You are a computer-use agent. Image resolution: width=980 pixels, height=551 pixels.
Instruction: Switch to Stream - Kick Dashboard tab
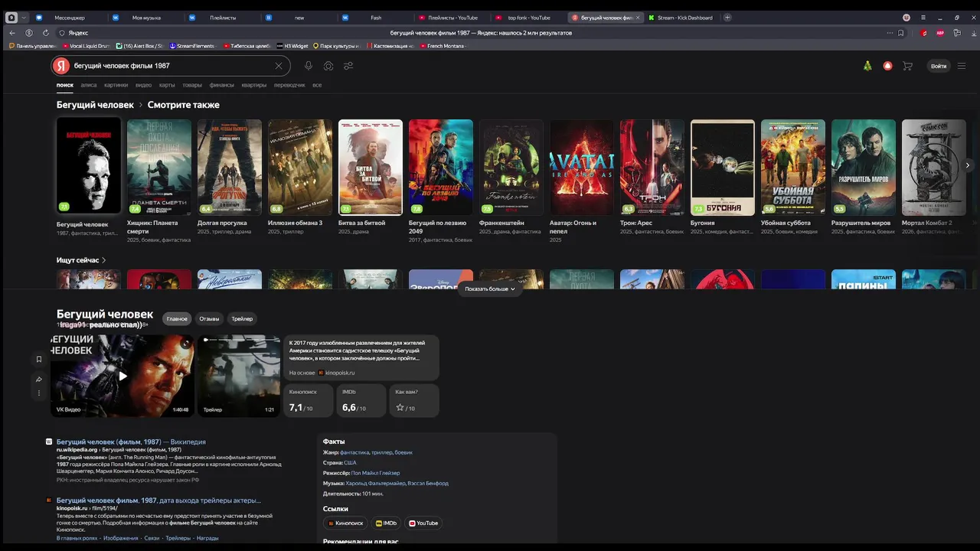tap(681, 18)
